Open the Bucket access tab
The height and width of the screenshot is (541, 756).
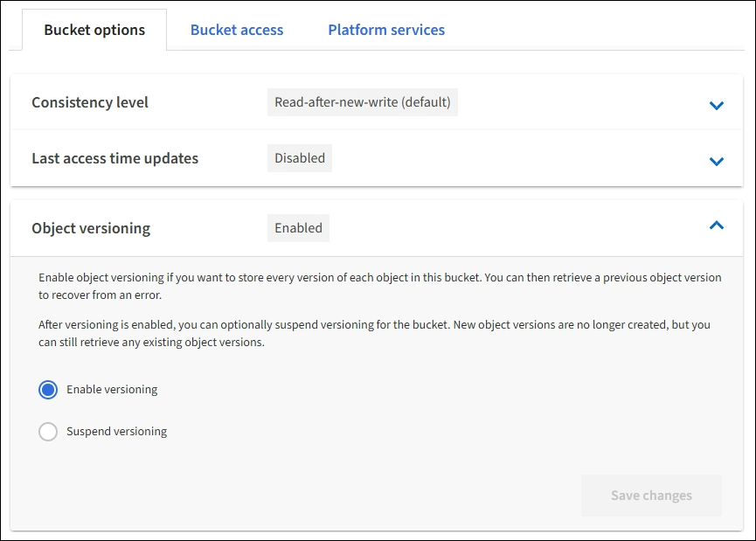pos(237,30)
